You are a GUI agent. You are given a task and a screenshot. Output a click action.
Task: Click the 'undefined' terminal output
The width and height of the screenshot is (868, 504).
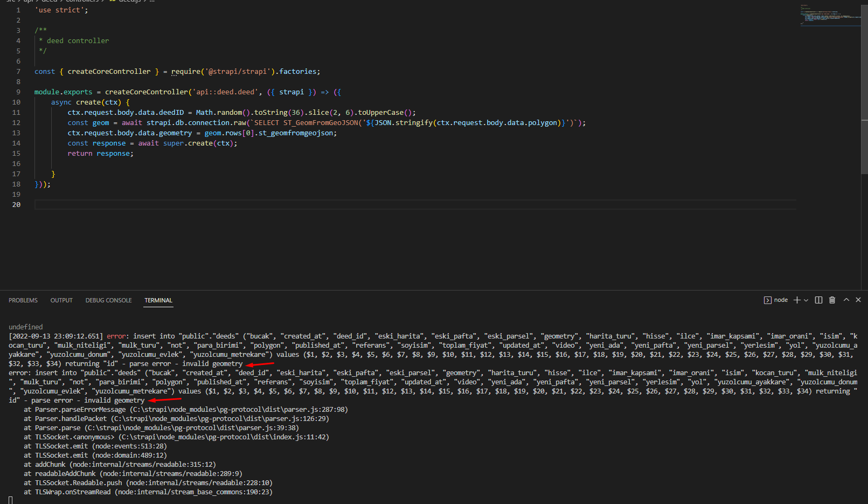[25, 327]
